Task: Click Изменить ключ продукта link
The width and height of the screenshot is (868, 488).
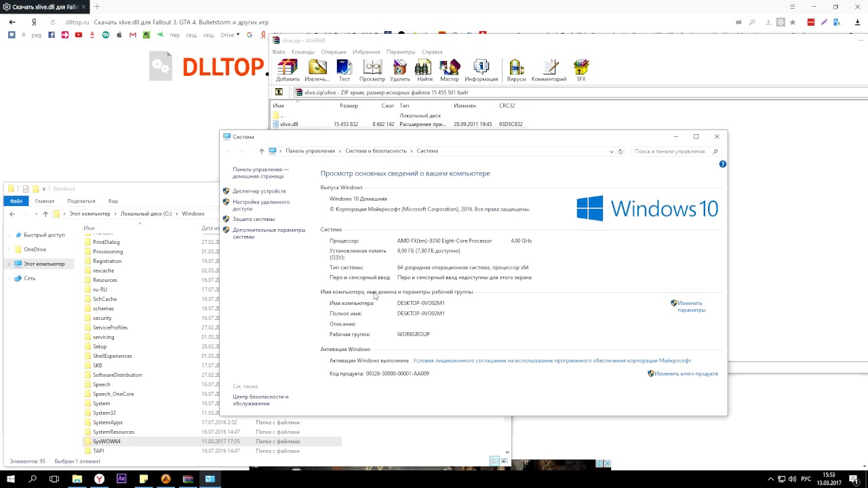Action: 686,373
